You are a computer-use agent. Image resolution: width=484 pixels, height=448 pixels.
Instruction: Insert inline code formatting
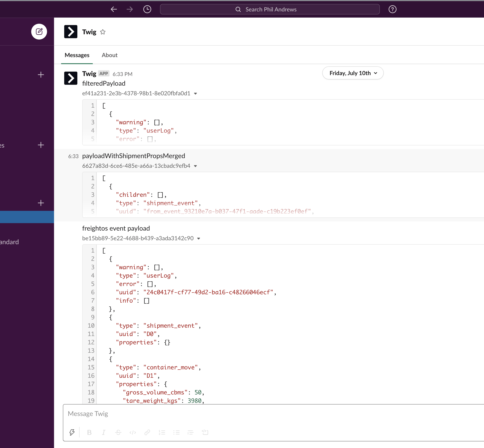pyautogui.click(x=133, y=432)
